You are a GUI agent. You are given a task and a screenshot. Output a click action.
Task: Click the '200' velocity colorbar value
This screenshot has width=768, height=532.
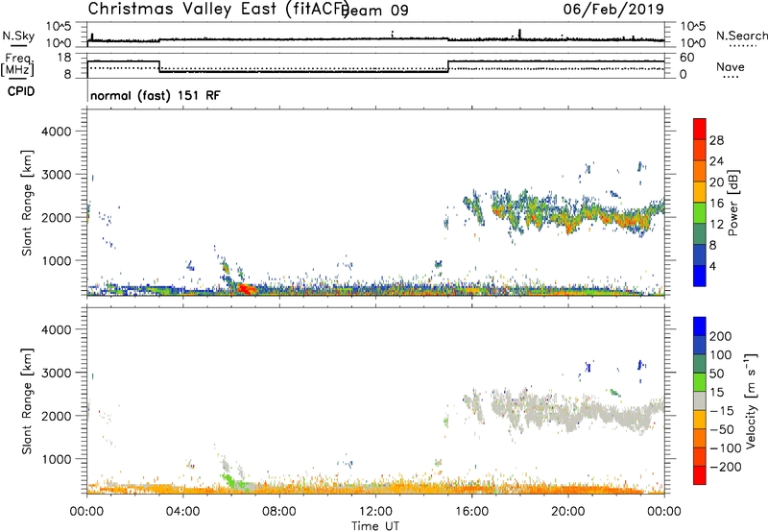pos(721,336)
